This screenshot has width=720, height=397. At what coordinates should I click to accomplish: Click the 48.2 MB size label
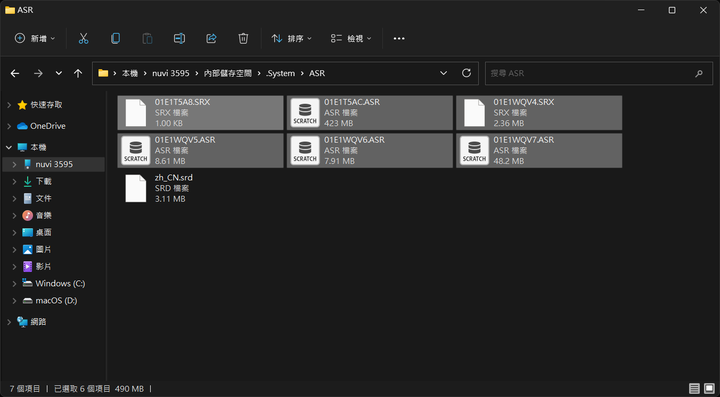click(x=509, y=162)
